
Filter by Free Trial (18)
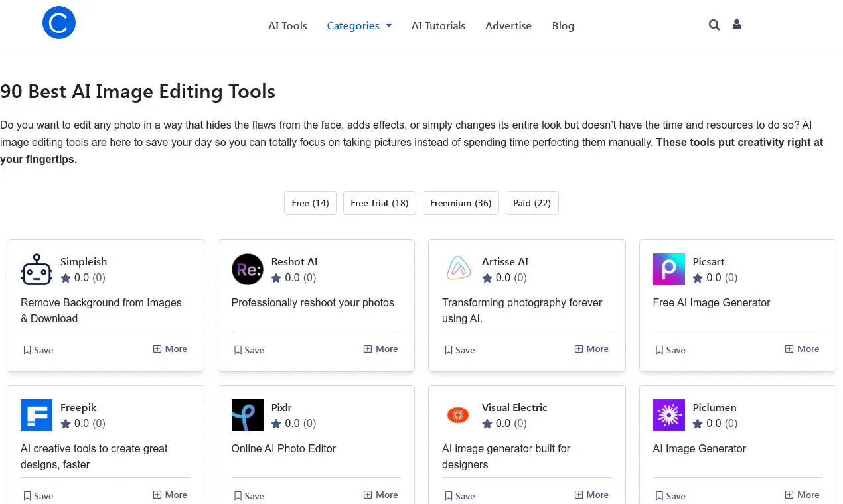(380, 203)
